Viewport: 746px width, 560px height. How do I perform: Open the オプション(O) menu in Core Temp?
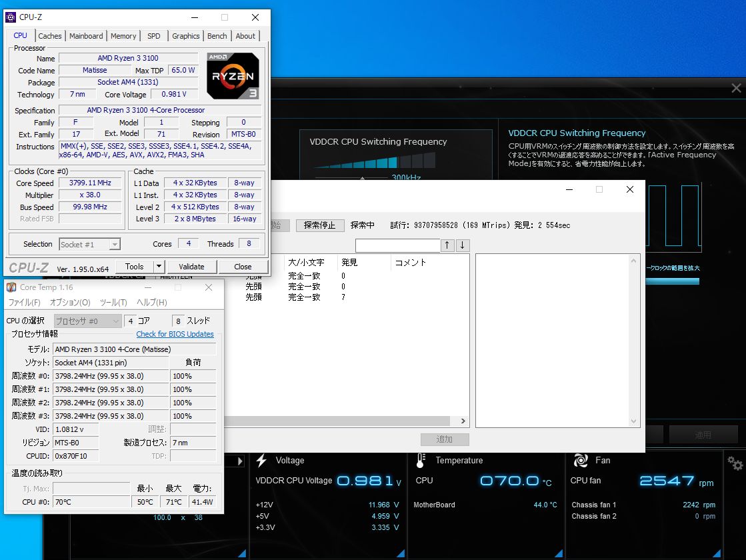click(x=70, y=303)
